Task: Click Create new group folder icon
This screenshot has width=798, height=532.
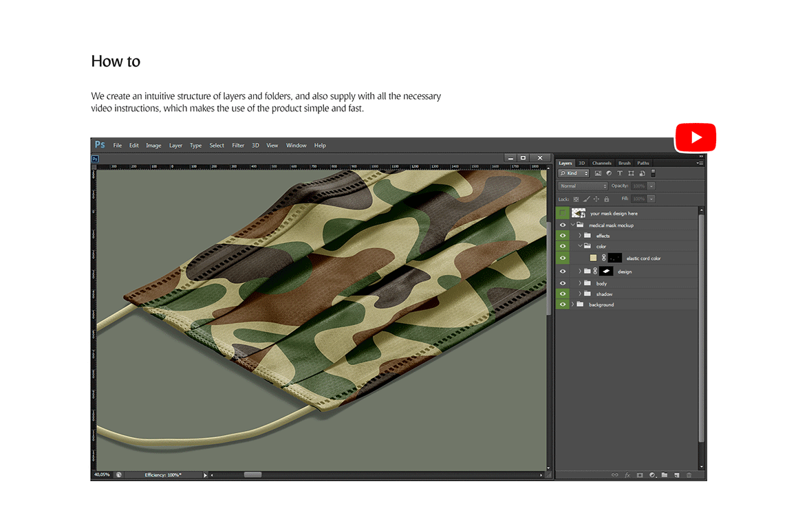Action: pos(665,475)
